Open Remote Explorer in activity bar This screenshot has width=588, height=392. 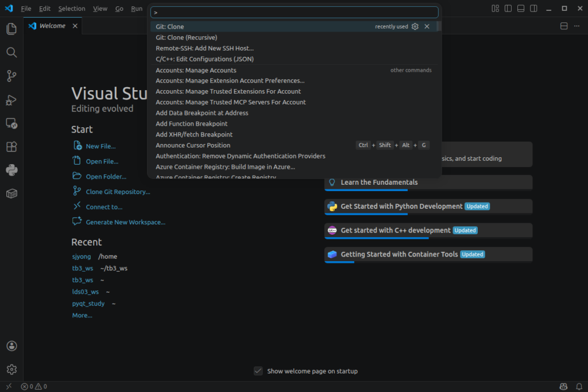tap(11, 123)
